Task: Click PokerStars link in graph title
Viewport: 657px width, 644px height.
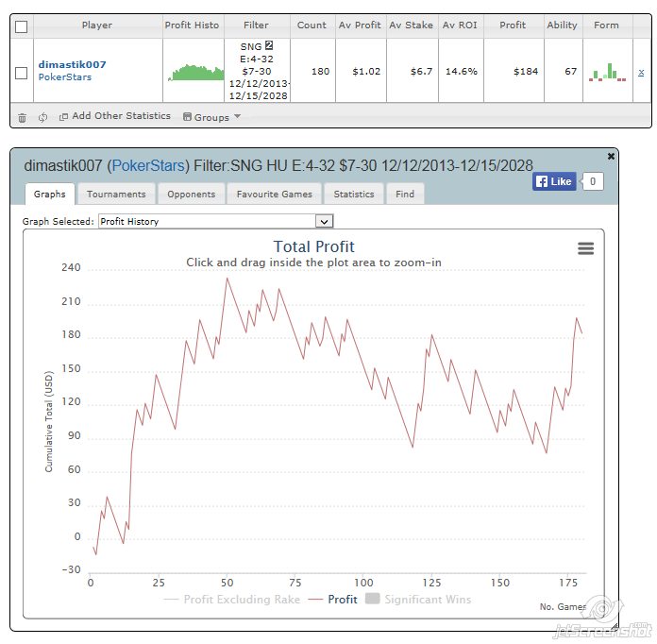Action: click(x=149, y=165)
